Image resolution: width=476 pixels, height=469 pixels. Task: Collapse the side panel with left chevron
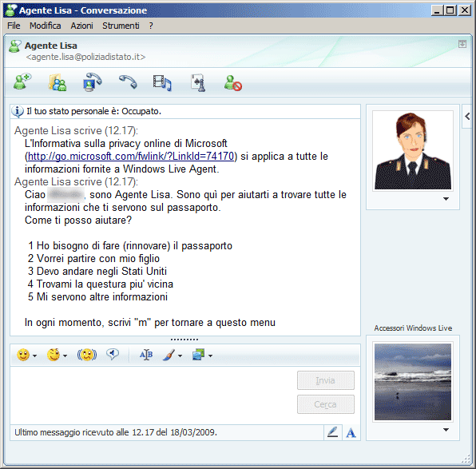(x=467, y=116)
